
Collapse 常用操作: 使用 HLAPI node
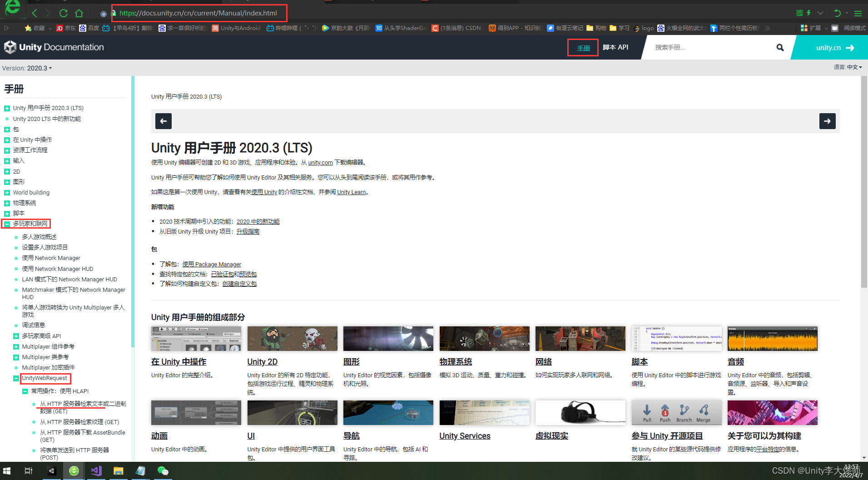coord(25,391)
